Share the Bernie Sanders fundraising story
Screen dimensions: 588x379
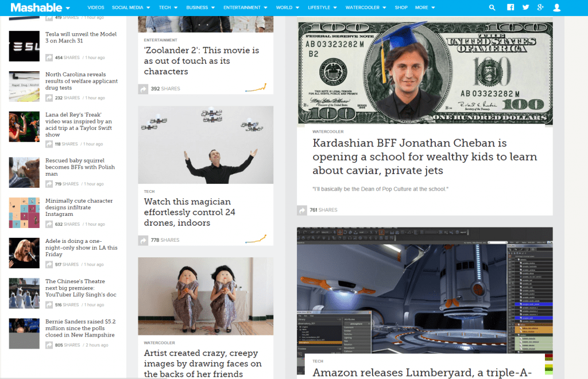49,345
